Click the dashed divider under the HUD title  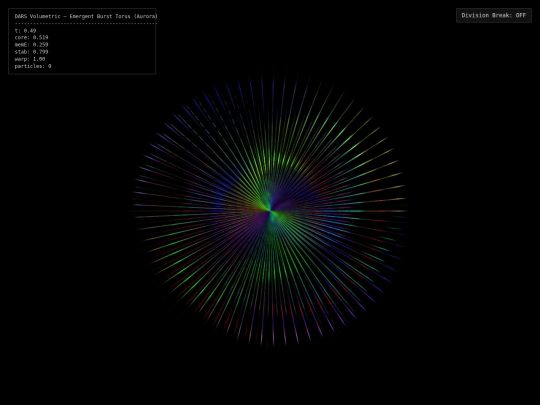(86, 23)
